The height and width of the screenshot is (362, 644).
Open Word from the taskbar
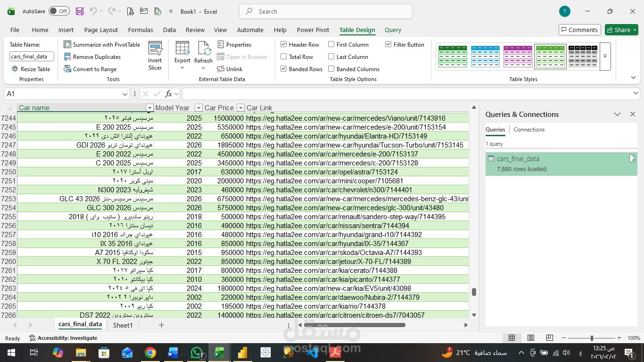point(173,353)
